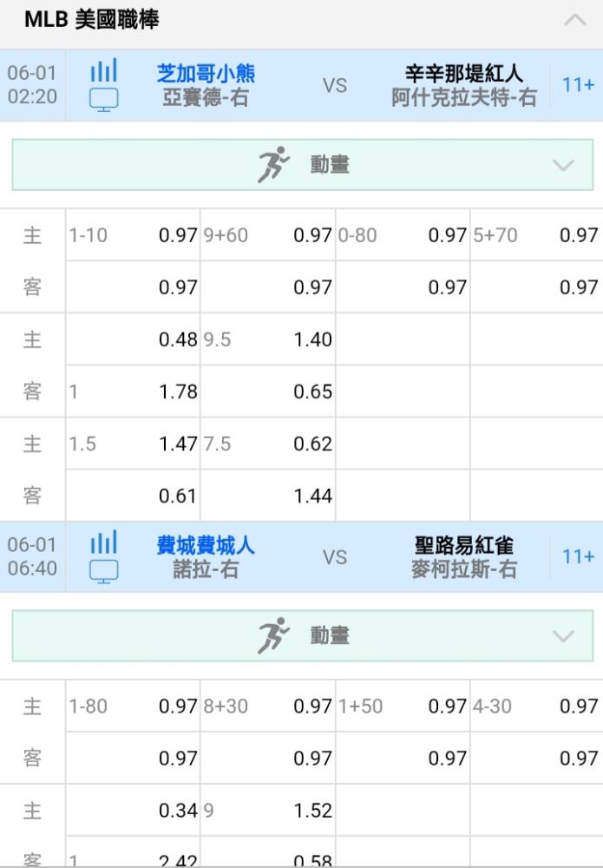The height and width of the screenshot is (868, 603).
Task: Open live TV icon for 費城費城人 game
Action: pos(104,571)
